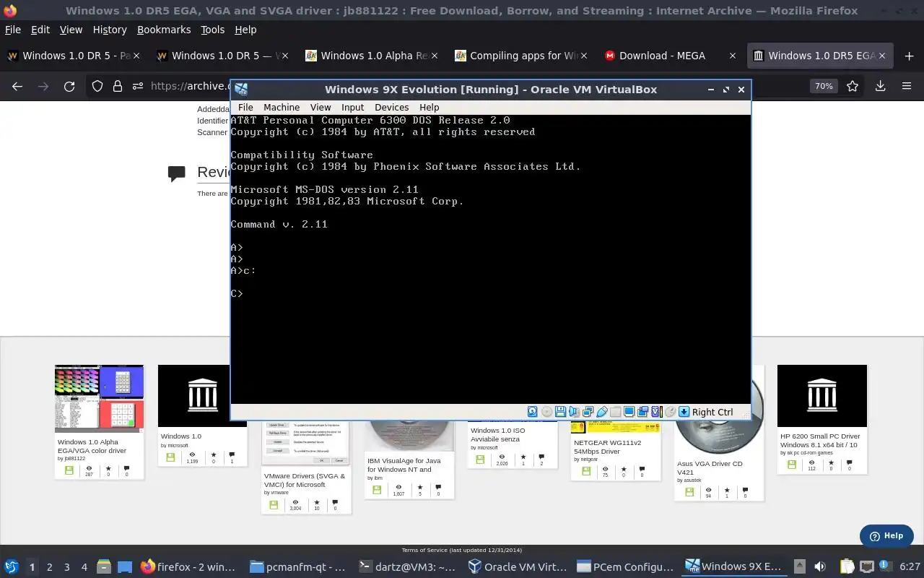
Task: Open the taskbar volume control
Action: click(820, 567)
